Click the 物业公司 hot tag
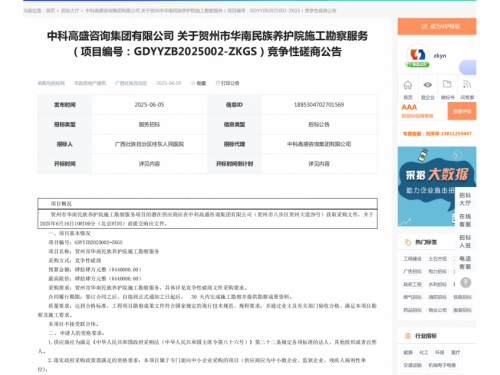The image size is (500, 375). pos(437,310)
